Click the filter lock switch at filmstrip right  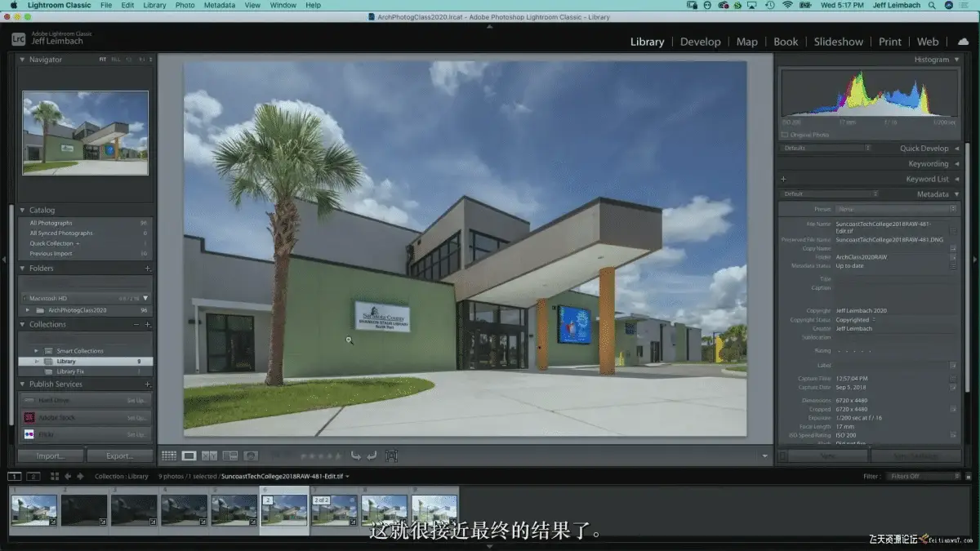tap(969, 476)
